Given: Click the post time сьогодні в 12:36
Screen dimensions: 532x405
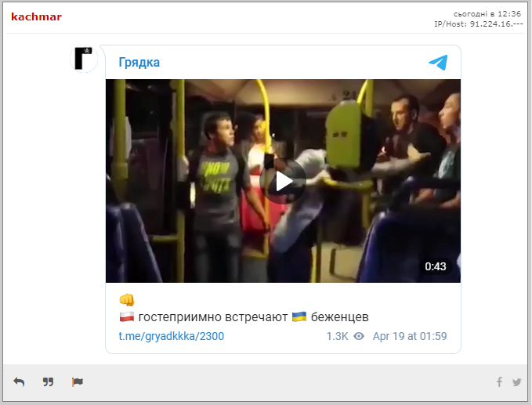Looking at the screenshot, I should [x=487, y=14].
